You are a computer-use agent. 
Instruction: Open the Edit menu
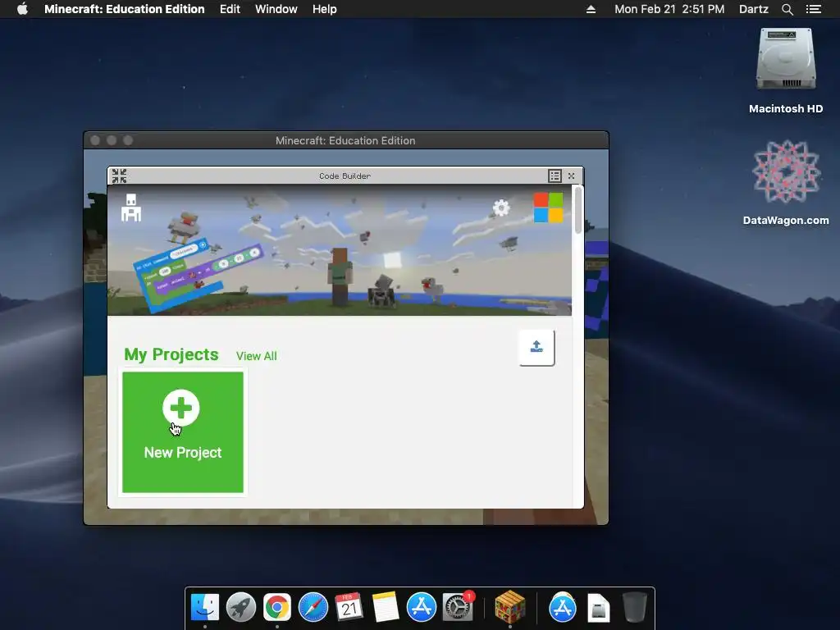(230, 9)
